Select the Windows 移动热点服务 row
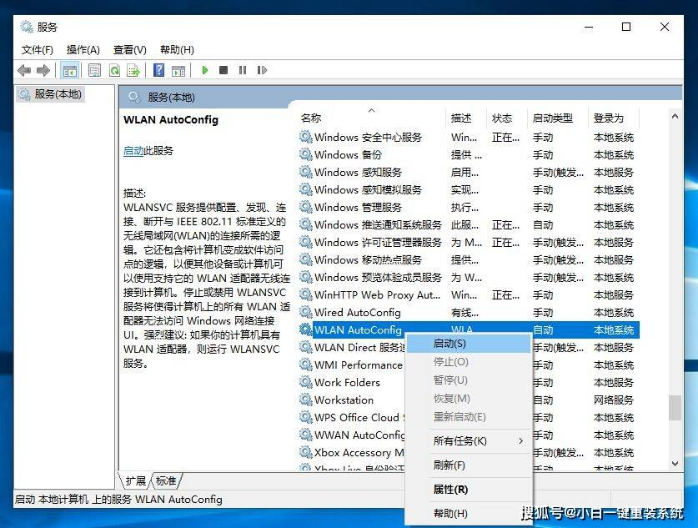The height and width of the screenshot is (528, 698). (x=469, y=260)
